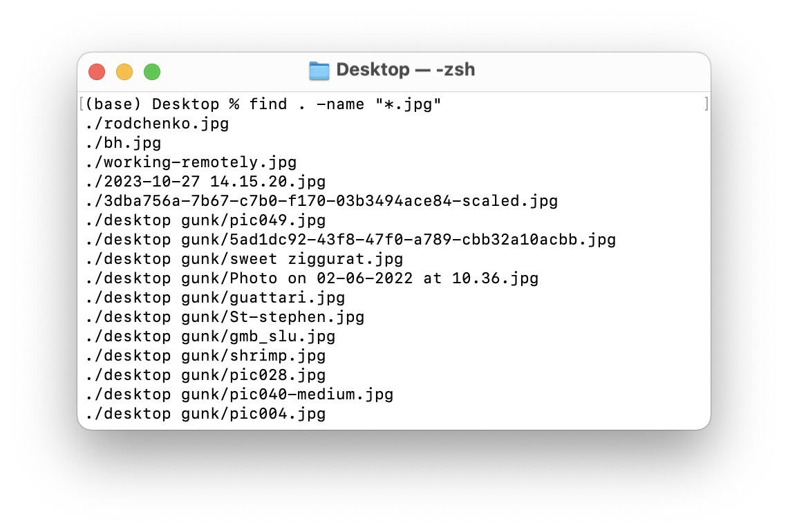The width and height of the screenshot is (788, 532).
Task: Click the shrimp.jpg result line
Action: [x=205, y=356]
